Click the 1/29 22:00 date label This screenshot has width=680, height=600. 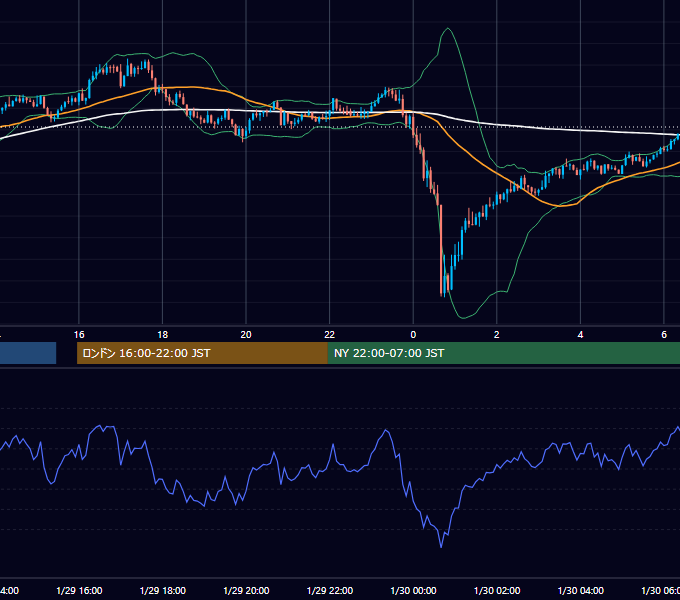click(x=330, y=590)
